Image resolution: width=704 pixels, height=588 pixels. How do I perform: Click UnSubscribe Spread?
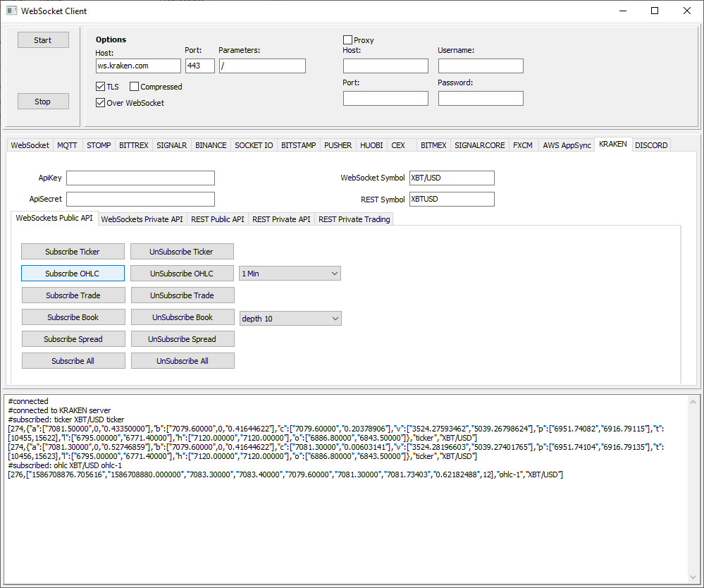[x=183, y=339]
